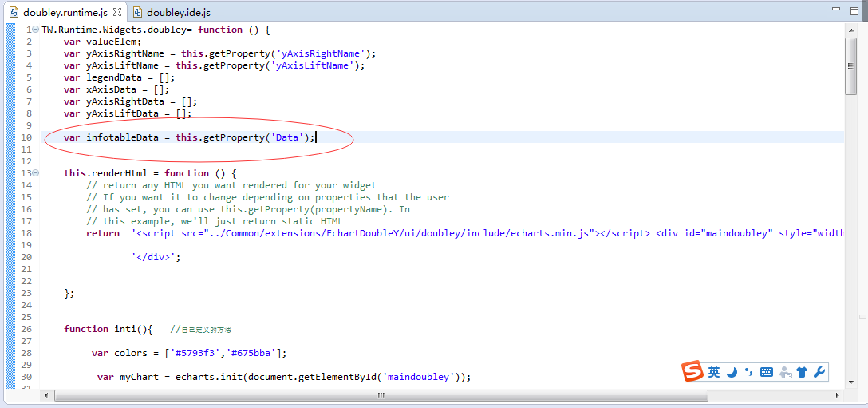
Task: Click the '#5793f3' color string
Action: click(195, 353)
